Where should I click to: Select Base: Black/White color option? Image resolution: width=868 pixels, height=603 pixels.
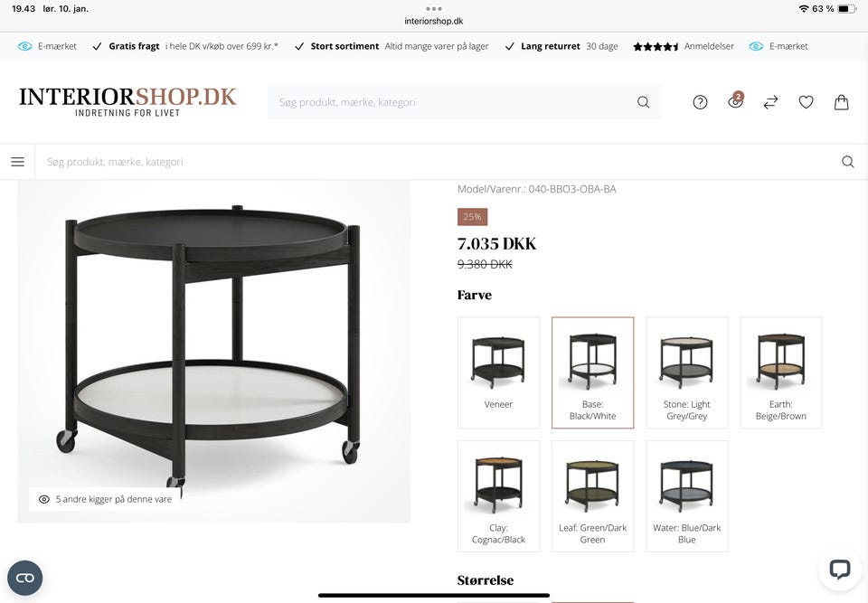592,372
